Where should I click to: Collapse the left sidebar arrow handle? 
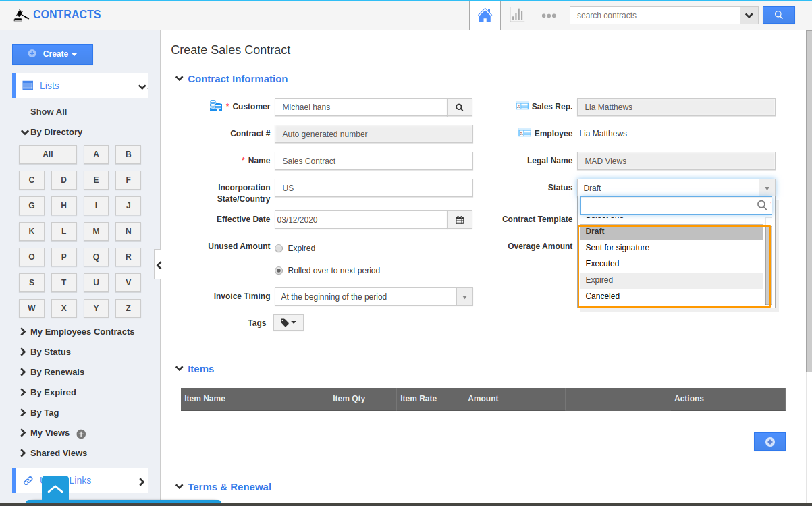pyautogui.click(x=158, y=265)
